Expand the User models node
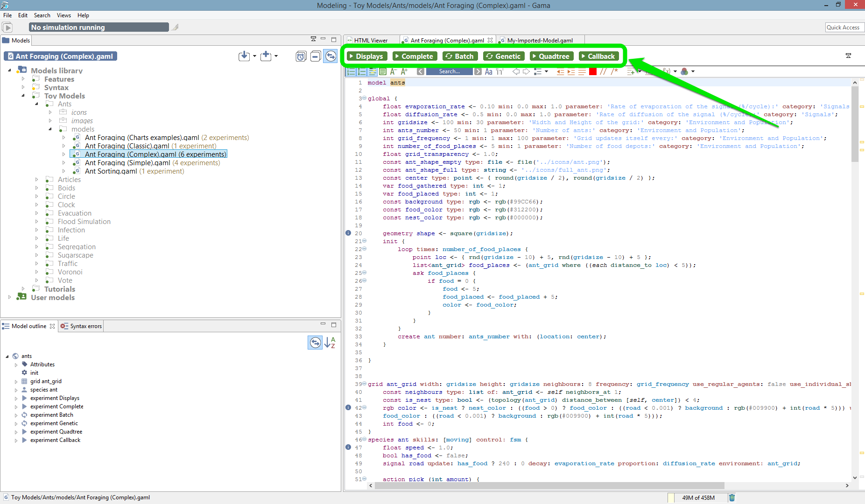This screenshot has height=504, width=865. click(9, 297)
